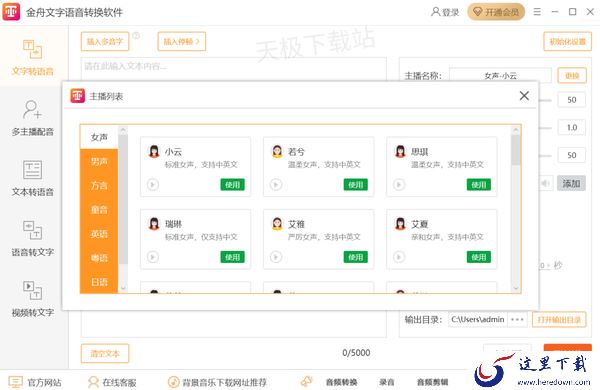Open the 官方网站 link
600x390 pixels.
pos(35,382)
